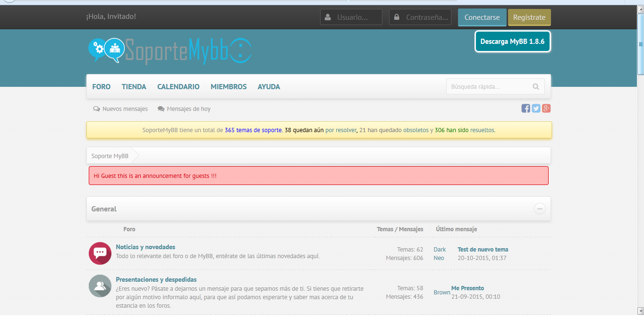Click the Facebook social icon

[x=525, y=109]
